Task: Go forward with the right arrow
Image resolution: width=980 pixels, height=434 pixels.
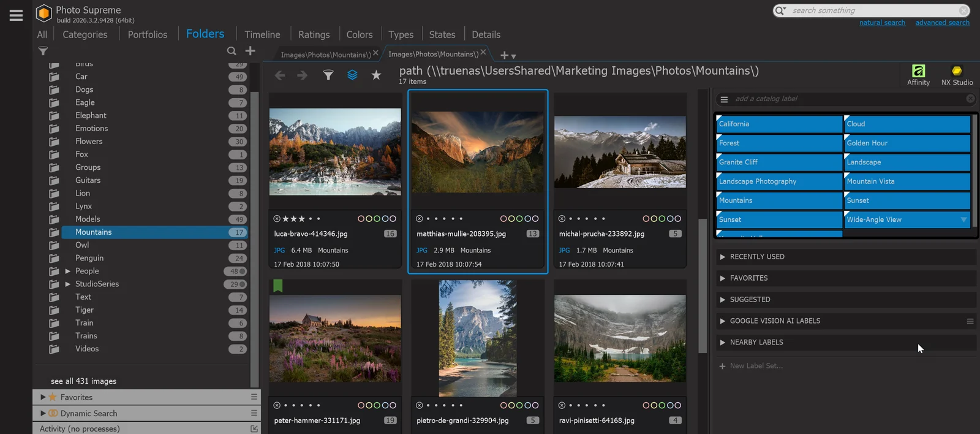Action: click(x=302, y=75)
